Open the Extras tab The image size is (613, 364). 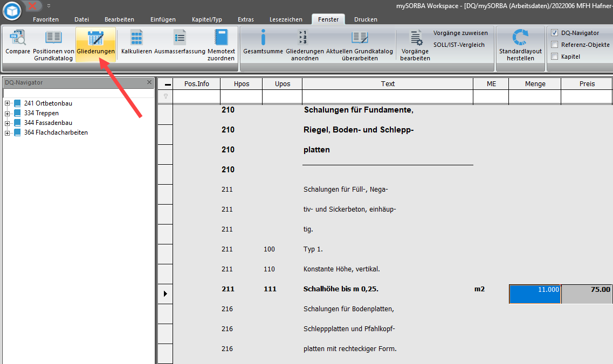click(x=246, y=19)
